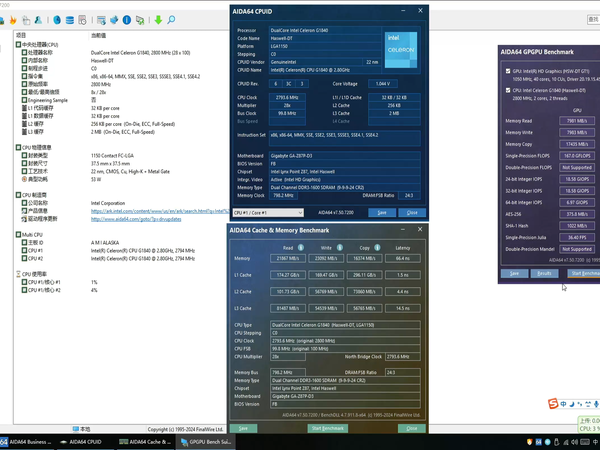Click the security shield tray icon

(x=530, y=442)
